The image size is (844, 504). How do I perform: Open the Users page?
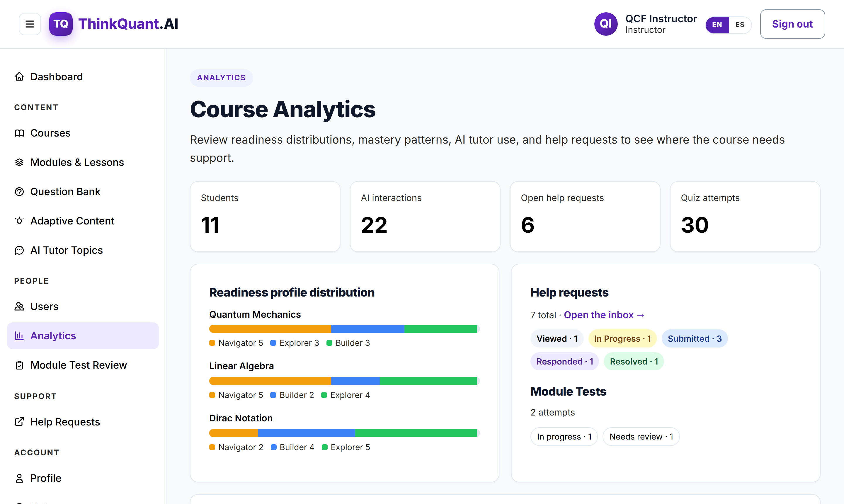click(x=83, y=307)
